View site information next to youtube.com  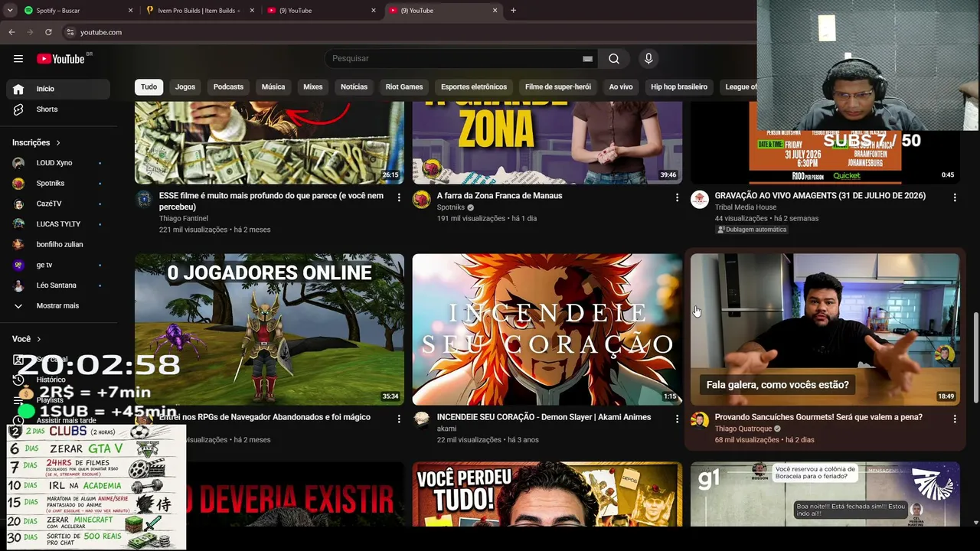pyautogui.click(x=70, y=32)
